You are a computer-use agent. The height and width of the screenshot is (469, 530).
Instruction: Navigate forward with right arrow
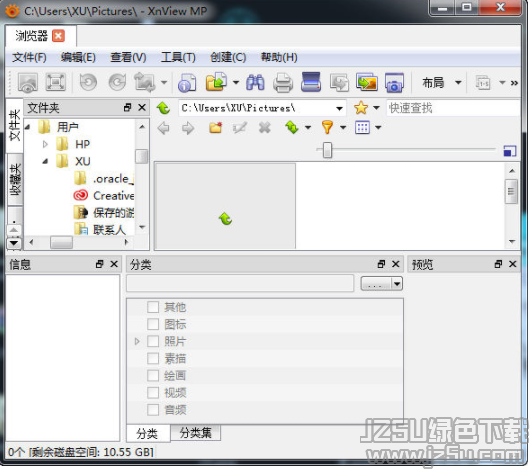(x=188, y=128)
